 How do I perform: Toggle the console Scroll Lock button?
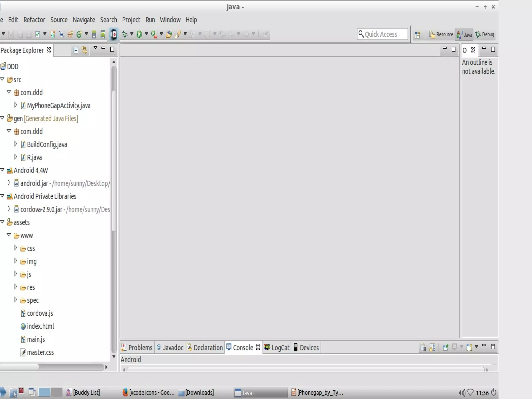433,347
